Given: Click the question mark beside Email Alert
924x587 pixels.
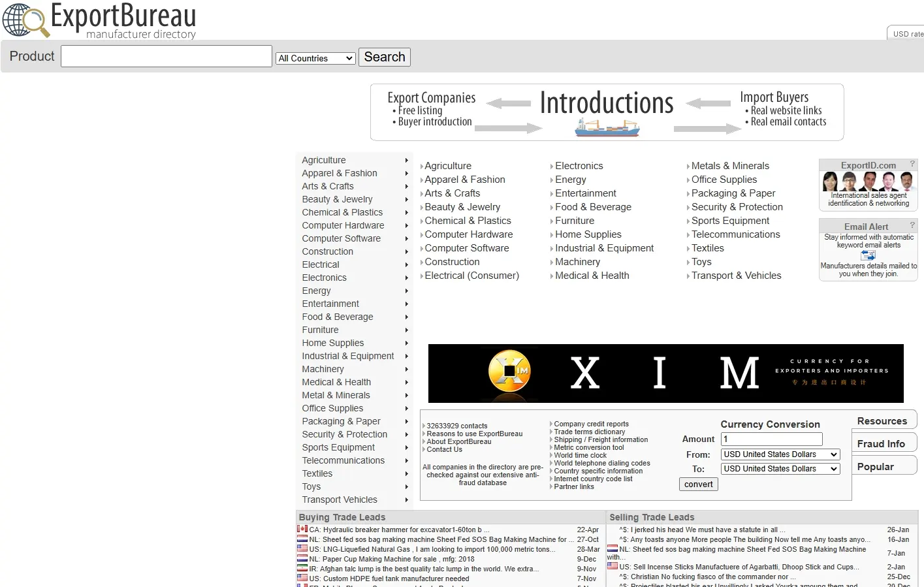Looking at the screenshot, I should (912, 225).
